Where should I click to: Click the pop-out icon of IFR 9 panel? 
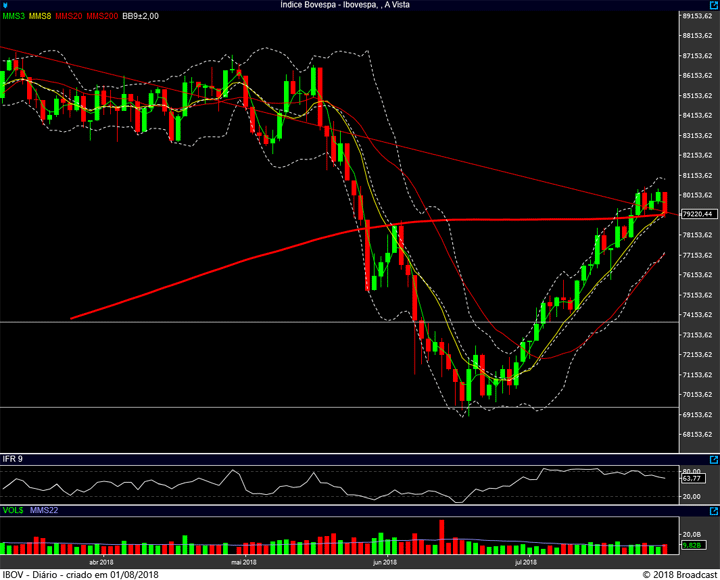714,459
